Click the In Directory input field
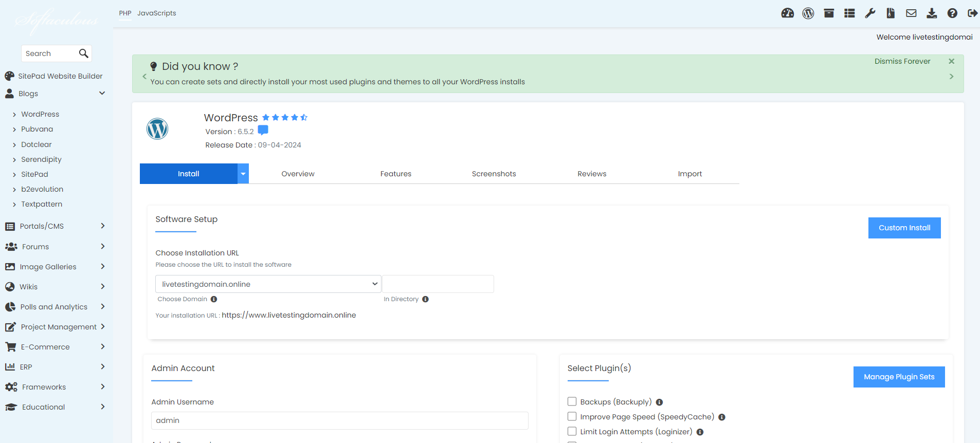Image resolution: width=980 pixels, height=443 pixels. 438,284
